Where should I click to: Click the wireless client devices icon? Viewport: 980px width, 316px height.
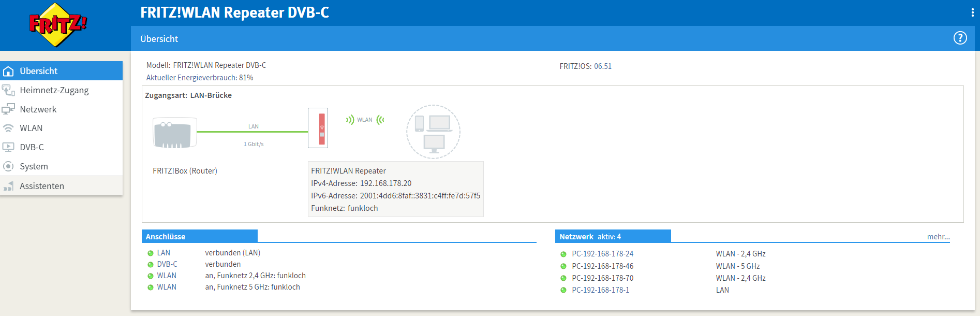tap(433, 132)
